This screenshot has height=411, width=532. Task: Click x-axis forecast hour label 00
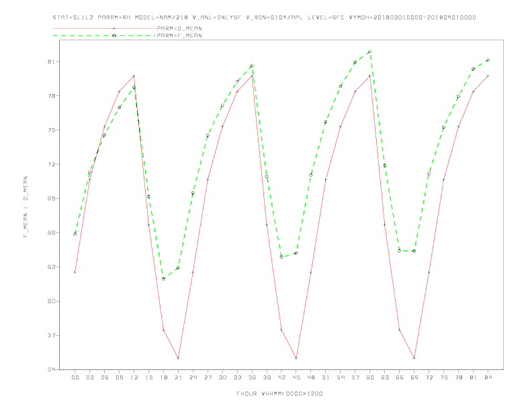[75, 377]
